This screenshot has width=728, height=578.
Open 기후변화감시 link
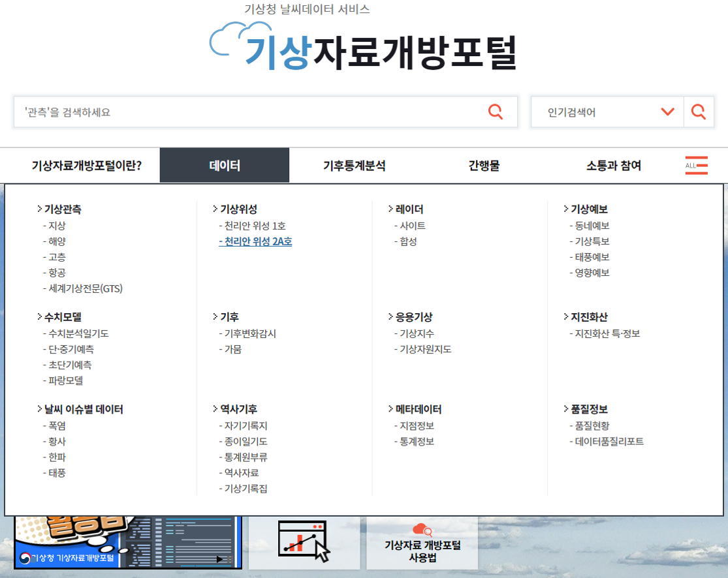tap(247, 333)
